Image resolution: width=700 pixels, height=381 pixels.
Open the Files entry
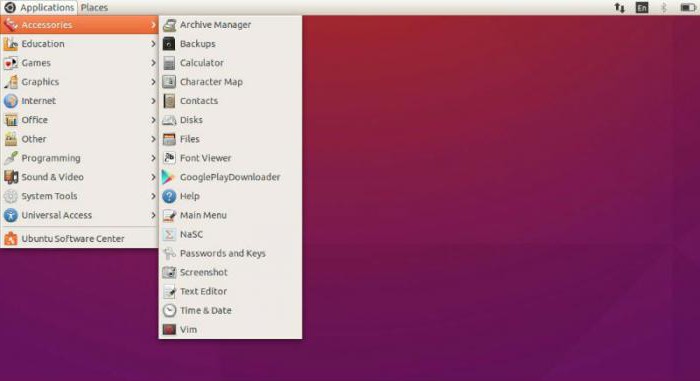tap(230, 139)
